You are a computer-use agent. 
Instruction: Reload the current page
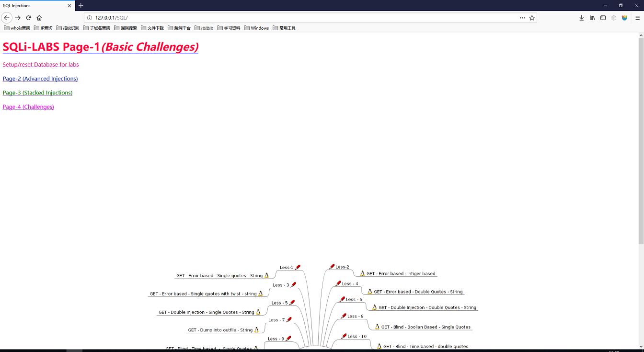coord(28,18)
